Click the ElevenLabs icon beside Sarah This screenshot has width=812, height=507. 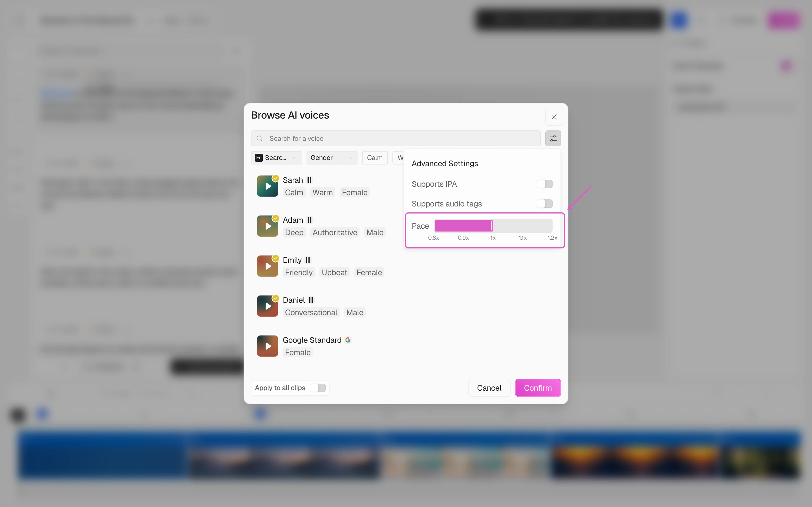(x=309, y=180)
